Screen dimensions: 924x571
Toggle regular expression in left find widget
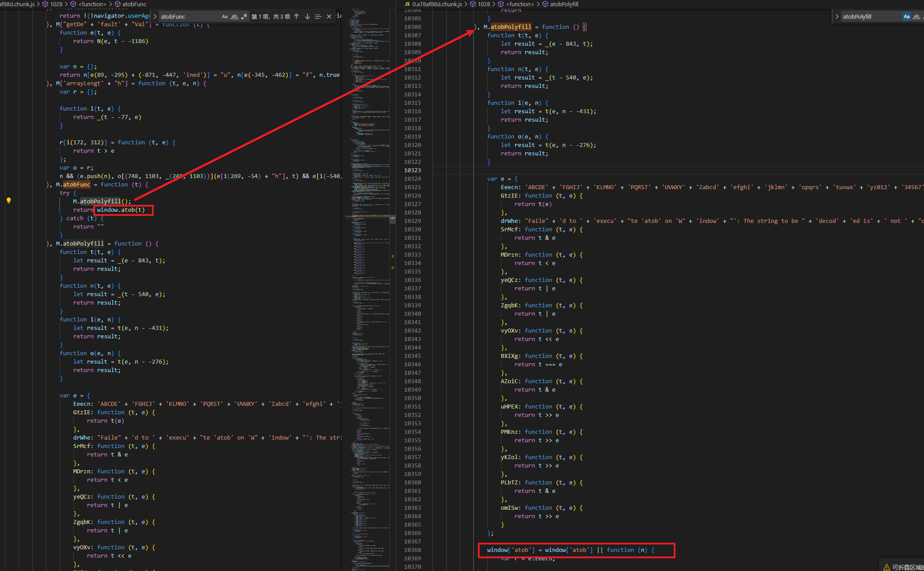(244, 16)
